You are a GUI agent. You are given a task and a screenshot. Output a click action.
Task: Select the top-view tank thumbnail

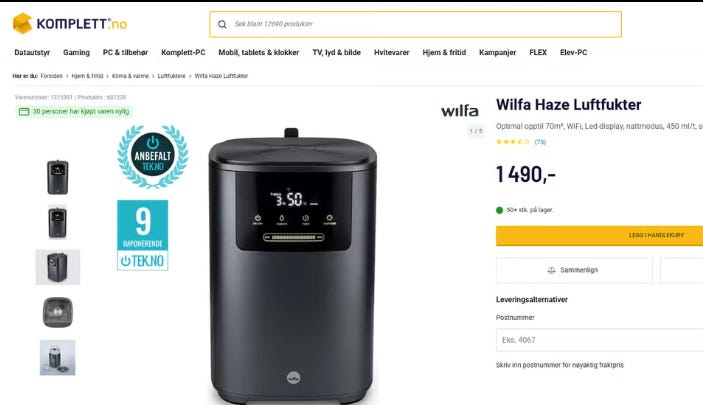(x=58, y=312)
